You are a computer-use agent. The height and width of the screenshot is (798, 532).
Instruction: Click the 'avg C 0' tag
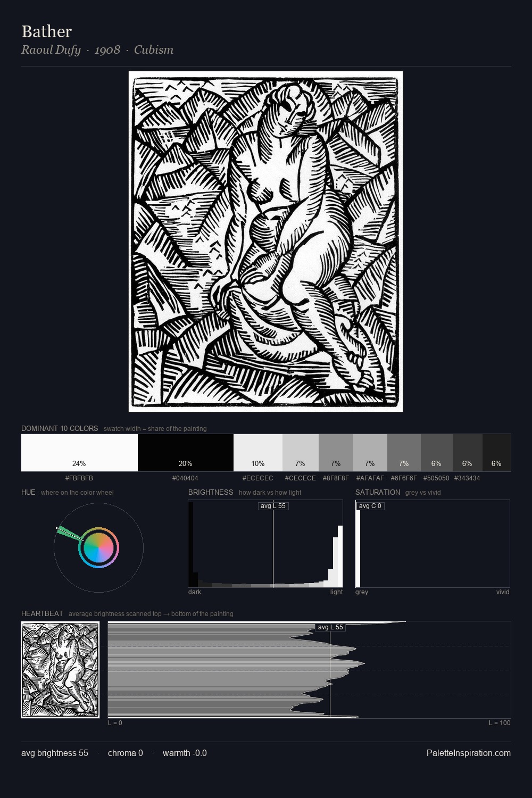click(x=370, y=506)
